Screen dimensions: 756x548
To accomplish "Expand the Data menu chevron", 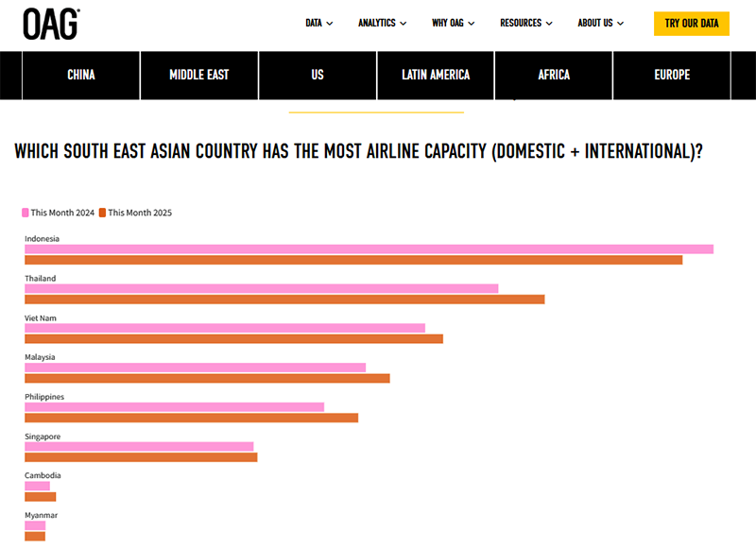I will 330,24.
